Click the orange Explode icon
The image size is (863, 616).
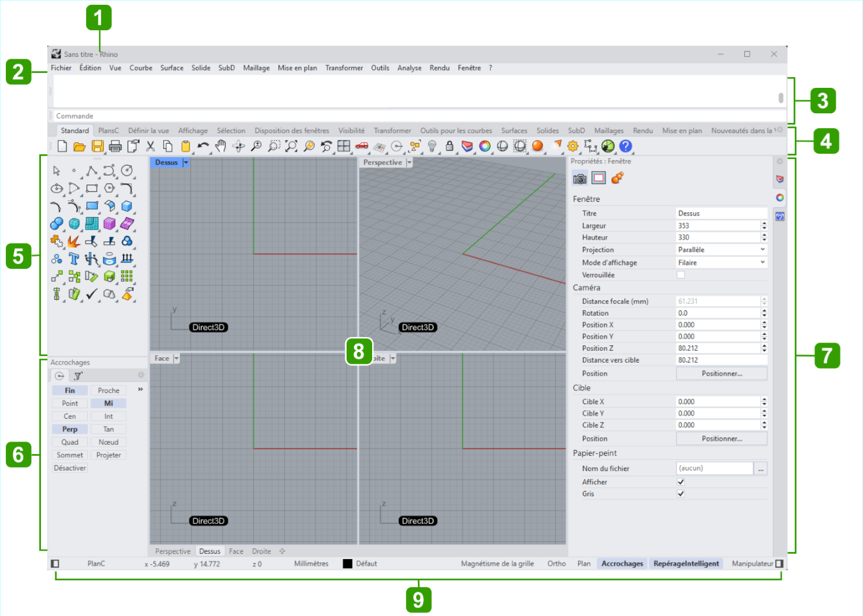click(x=74, y=241)
